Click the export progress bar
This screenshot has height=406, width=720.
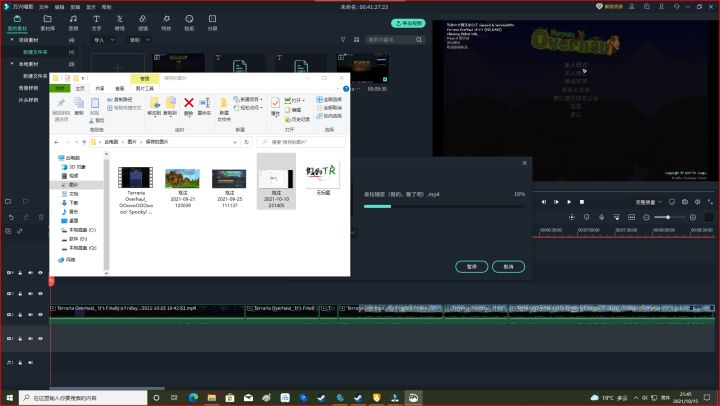(444, 207)
